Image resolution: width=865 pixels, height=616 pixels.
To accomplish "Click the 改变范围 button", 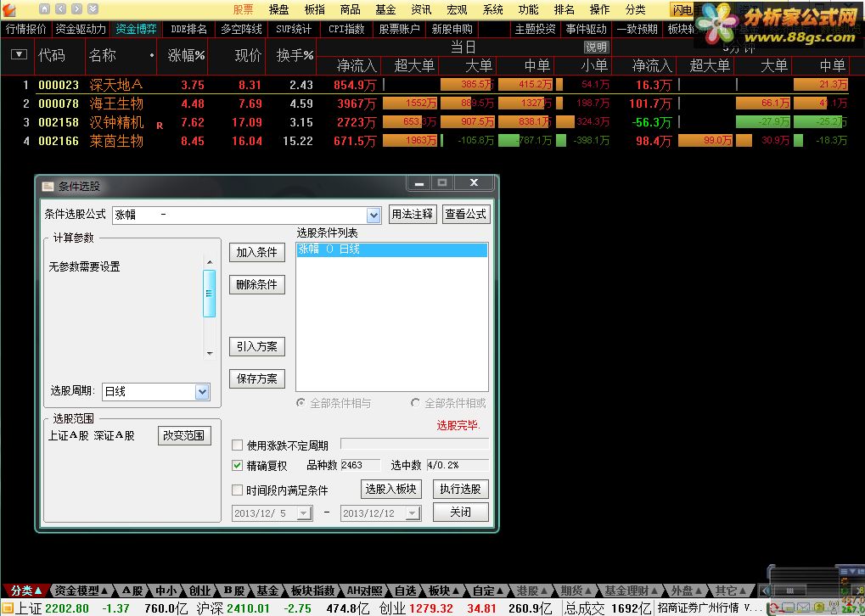I will [x=184, y=435].
